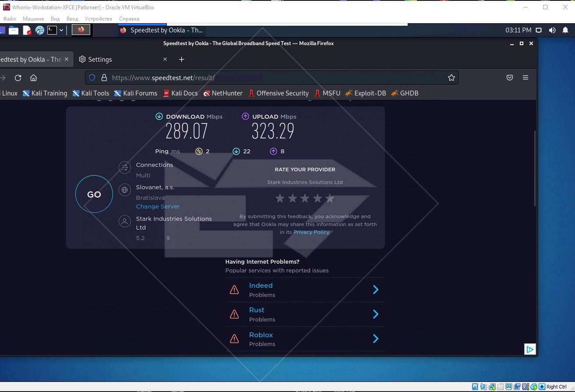Image resolution: width=575 pixels, height=392 pixels.
Task: Launch the text editor from the Kali panel
Action: (27, 30)
